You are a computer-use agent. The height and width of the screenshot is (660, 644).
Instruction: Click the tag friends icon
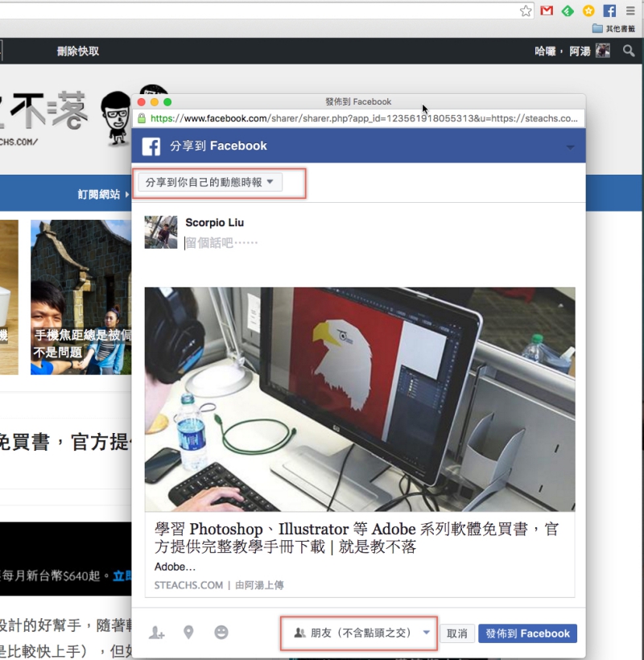(x=157, y=633)
